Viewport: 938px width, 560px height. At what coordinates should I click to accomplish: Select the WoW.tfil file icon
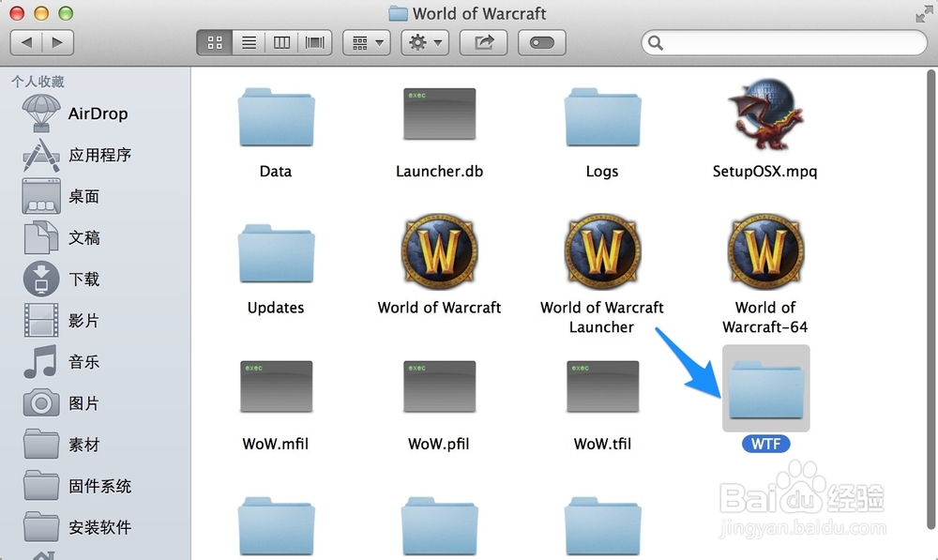click(603, 386)
